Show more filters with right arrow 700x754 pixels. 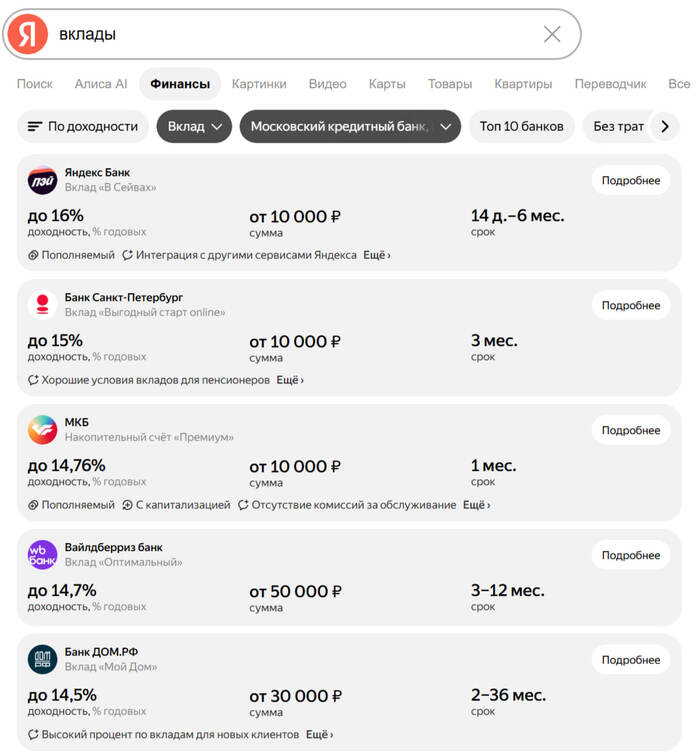pyautogui.click(x=665, y=126)
